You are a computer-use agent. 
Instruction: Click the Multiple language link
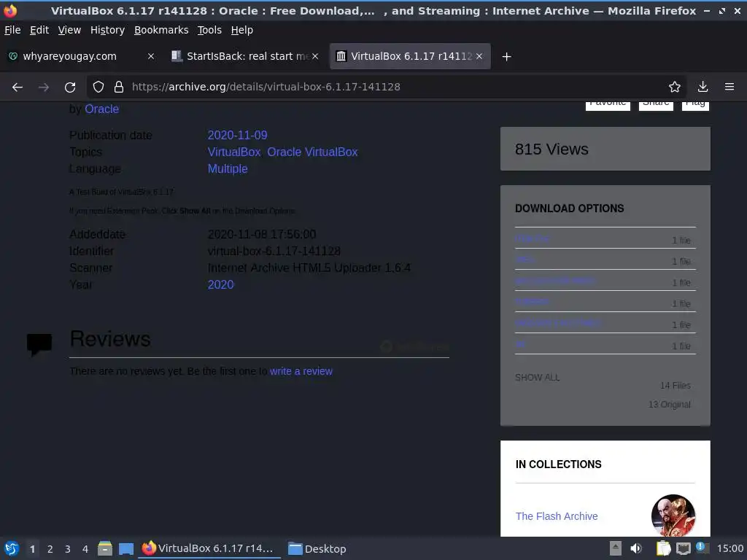228,168
